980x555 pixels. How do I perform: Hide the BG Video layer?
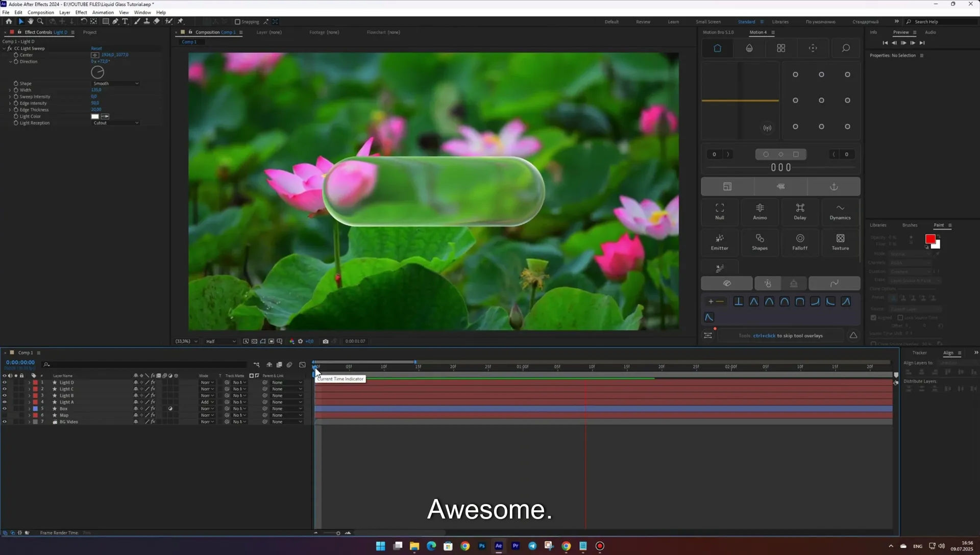pyautogui.click(x=5, y=422)
